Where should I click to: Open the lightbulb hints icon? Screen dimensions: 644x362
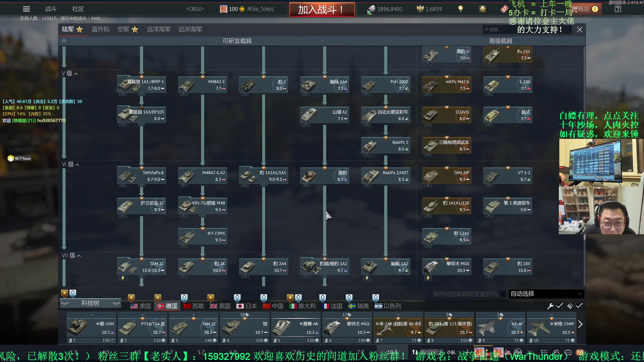[x=461, y=9]
